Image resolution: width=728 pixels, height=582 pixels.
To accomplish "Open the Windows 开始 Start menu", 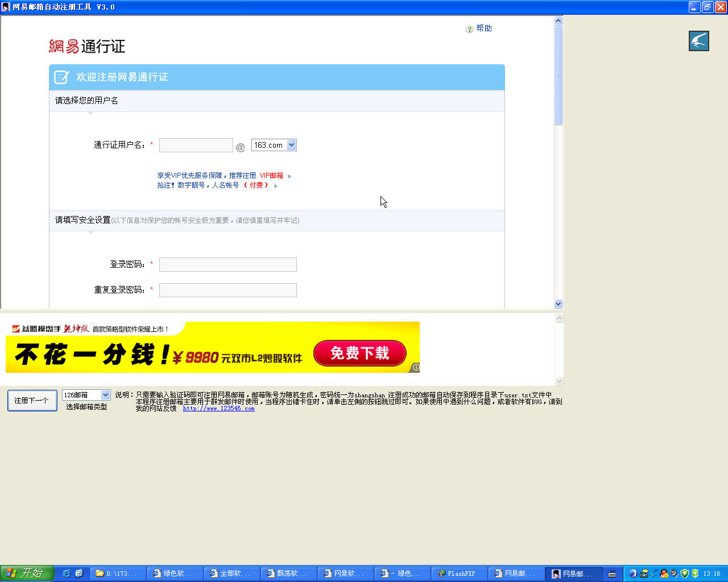I will pyautogui.click(x=27, y=573).
